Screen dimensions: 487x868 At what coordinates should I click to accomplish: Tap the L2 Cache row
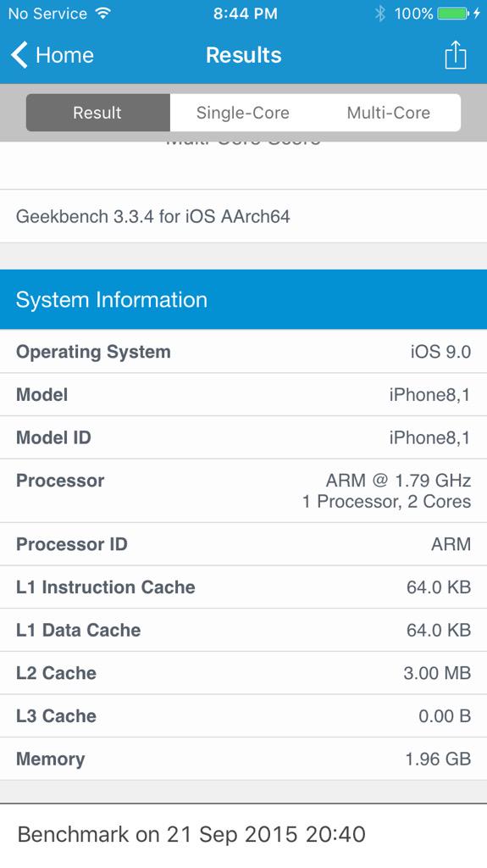pyautogui.click(x=244, y=672)
